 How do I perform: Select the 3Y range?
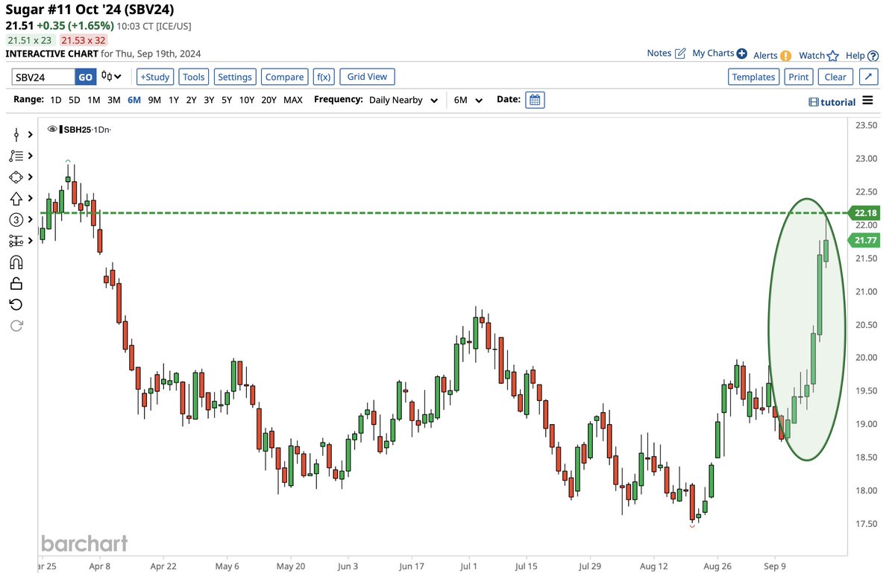point(210,100)
